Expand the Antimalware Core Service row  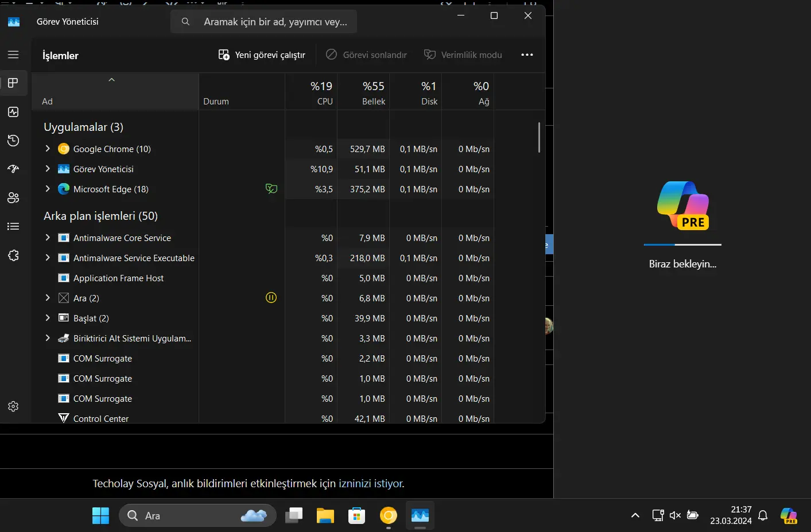[48, 238]
